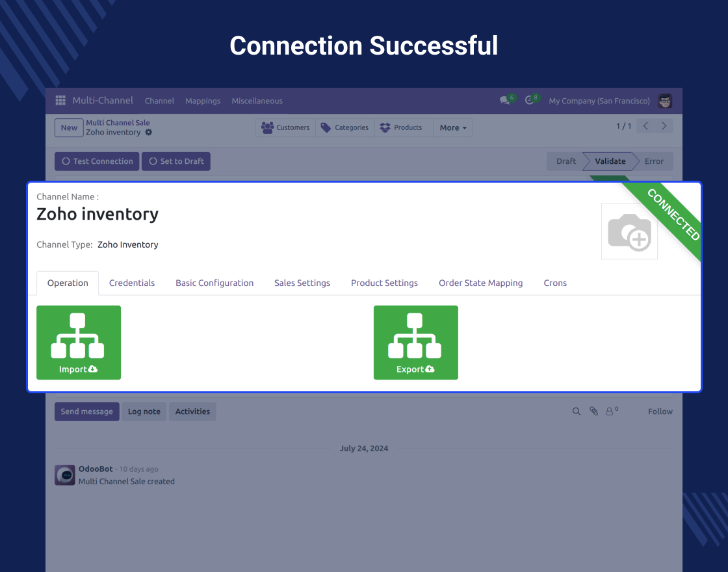Click the Zoho inventory channel name field
Viewport: 728px width, 572px height.
coord(97,214)
